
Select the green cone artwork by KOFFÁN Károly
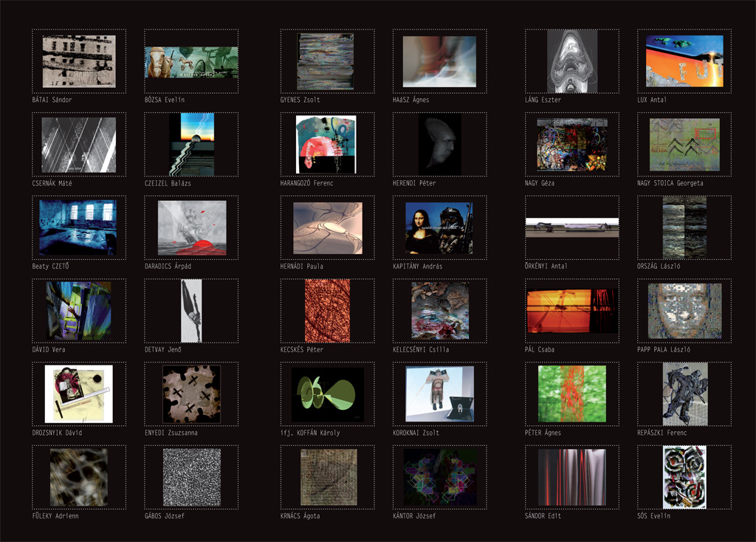(327, 394)
